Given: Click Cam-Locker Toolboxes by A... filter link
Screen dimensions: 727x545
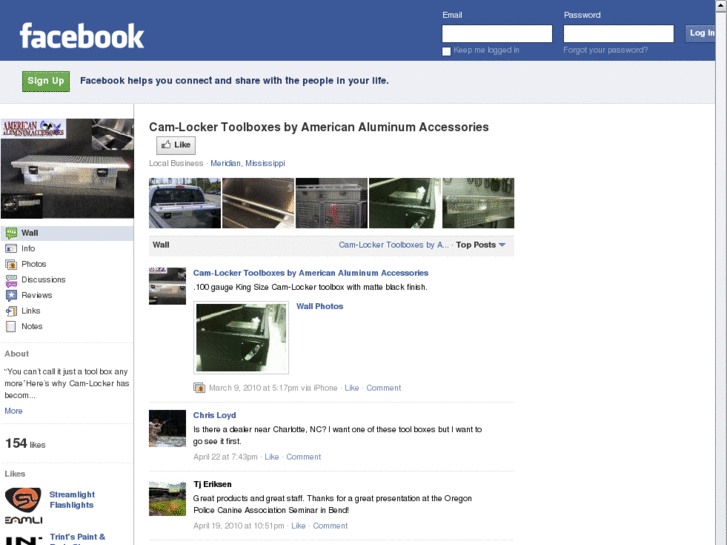Looking at the screenshot, I should pyautogui.click(x=394, y=245).
